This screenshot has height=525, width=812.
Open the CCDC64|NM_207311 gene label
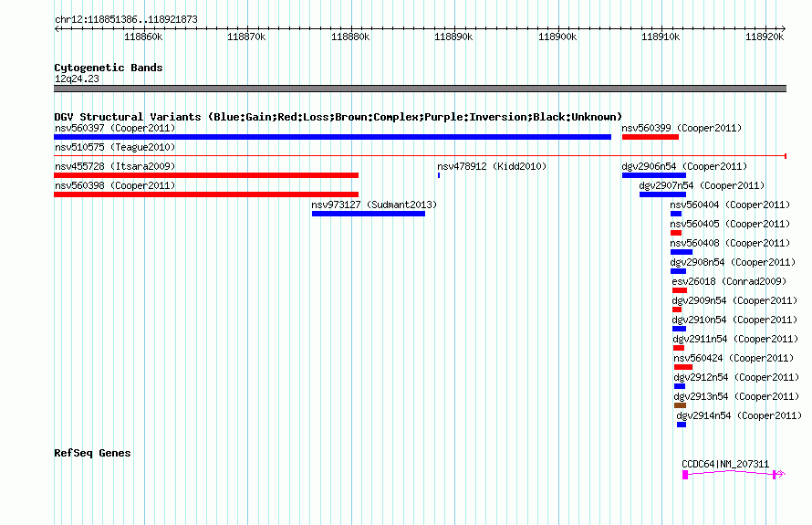point(725,464)
